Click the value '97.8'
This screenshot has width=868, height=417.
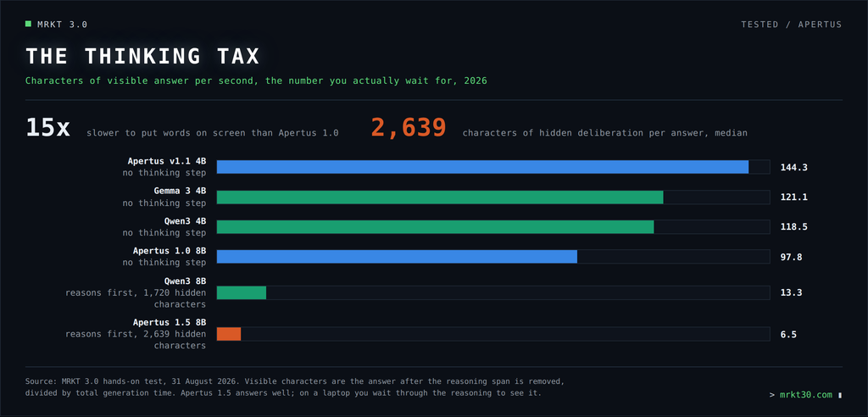[791, 257]
